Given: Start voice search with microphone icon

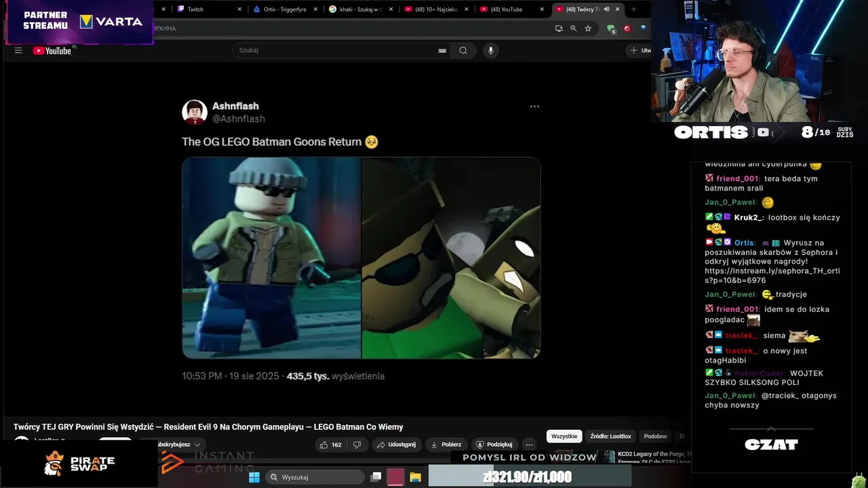Looking at the screenshot, I should 491,50.
